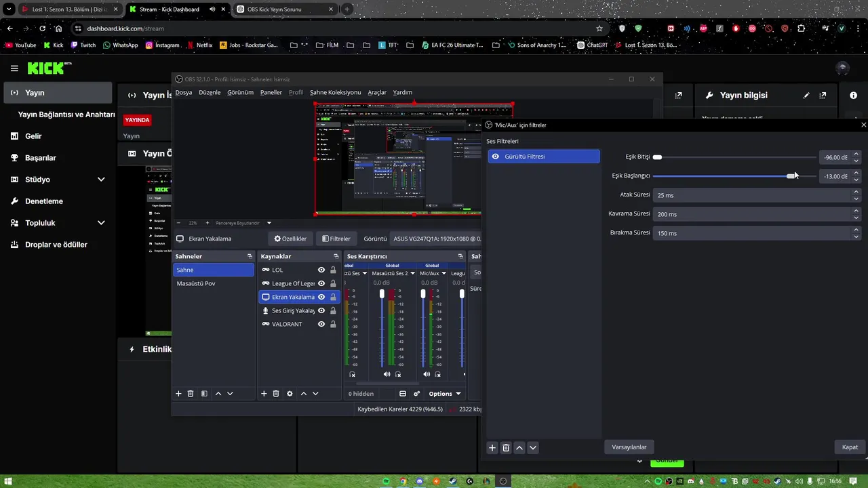The image size is (868, 488).
Task: Click Özellikler button in OBS source toolbar
Action: 290,239
